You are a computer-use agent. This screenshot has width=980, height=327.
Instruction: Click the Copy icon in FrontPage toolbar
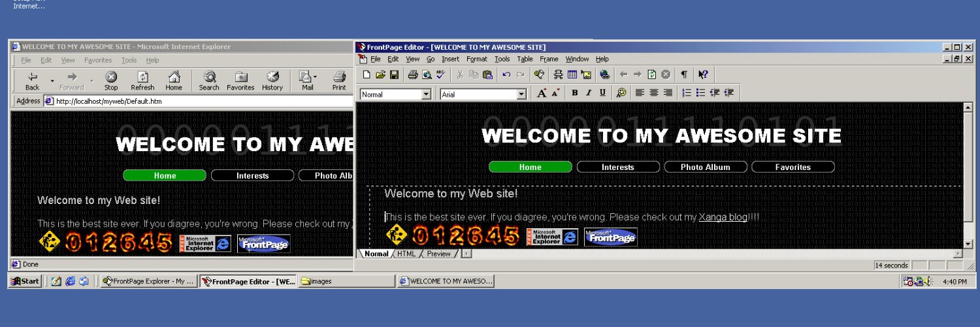(473, 75)
